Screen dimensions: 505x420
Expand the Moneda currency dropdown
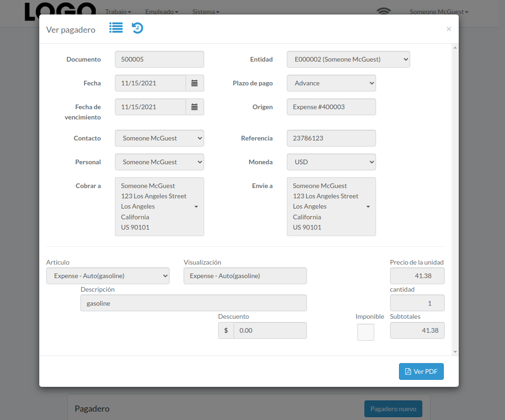pyautogui.click(x=331, y=162)
